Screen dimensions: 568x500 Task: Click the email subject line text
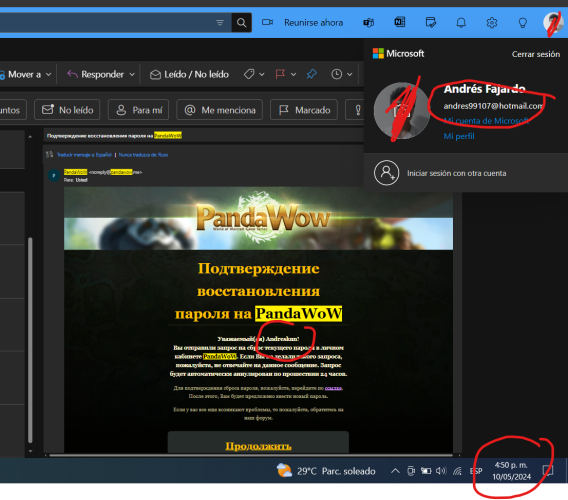[114, 136]
